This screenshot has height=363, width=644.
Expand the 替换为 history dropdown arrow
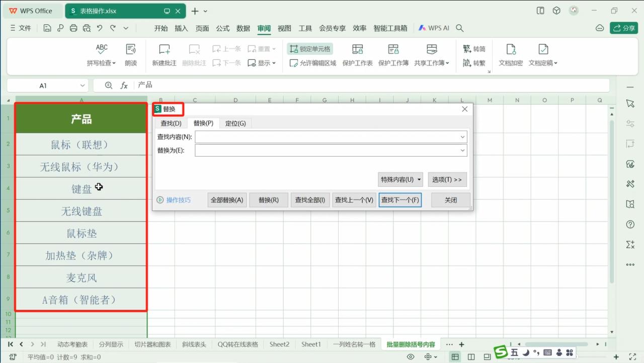pyautogui.click(x=462, y=150)
